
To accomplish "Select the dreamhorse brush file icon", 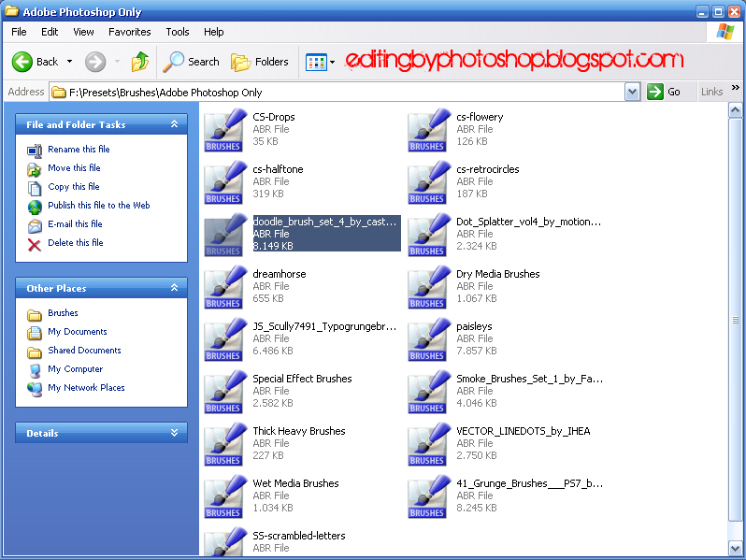I will [225, 287].
